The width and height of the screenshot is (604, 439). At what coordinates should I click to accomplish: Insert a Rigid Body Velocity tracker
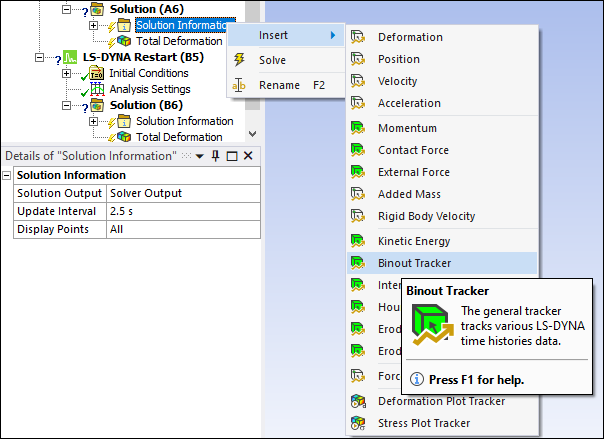pos(442,216)
